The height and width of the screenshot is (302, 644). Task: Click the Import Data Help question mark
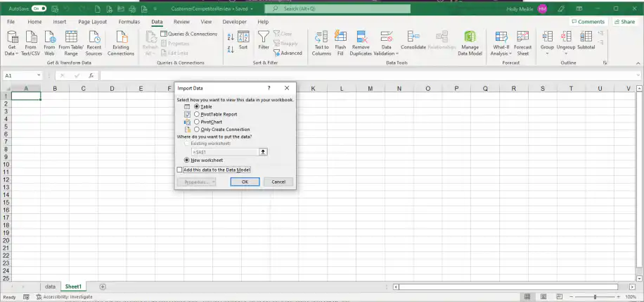coord(269,88)
